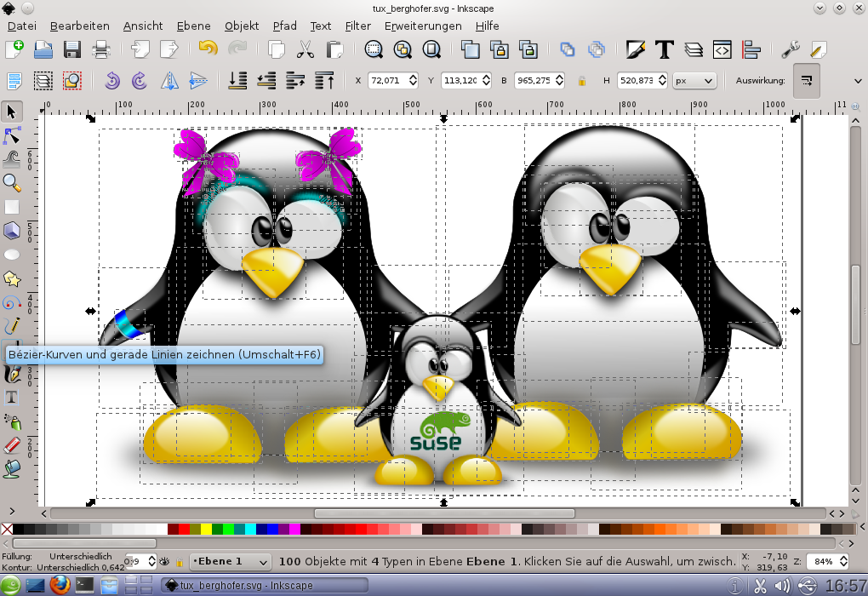Pick the yellow palette swatch

pos(207,529)
